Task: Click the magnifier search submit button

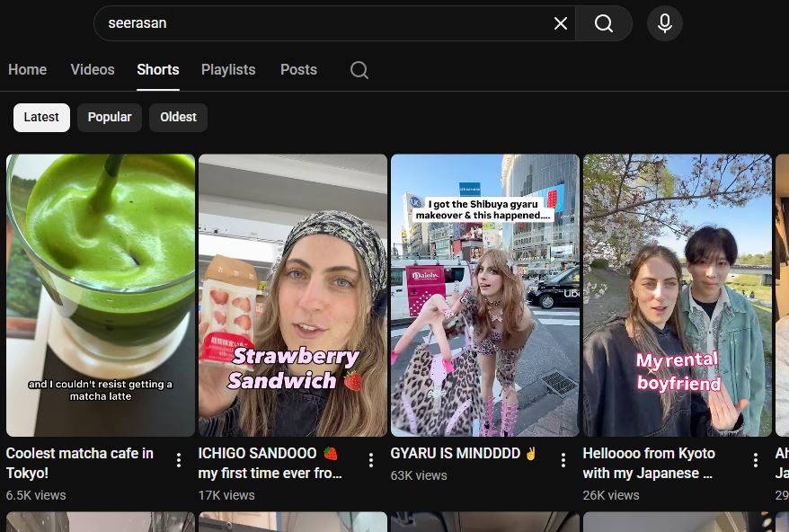Action: pyautogui.click(x=604, y=23)
